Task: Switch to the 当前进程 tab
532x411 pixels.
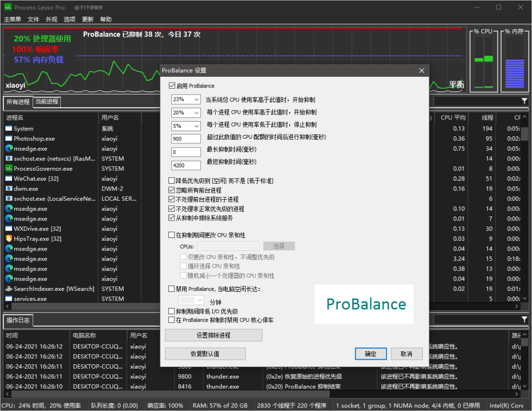Action: tap(47, 102)
